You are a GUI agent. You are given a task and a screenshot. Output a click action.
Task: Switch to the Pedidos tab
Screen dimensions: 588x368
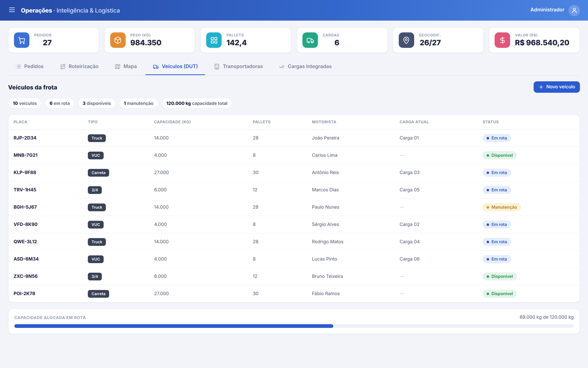(x=29, y=67)
